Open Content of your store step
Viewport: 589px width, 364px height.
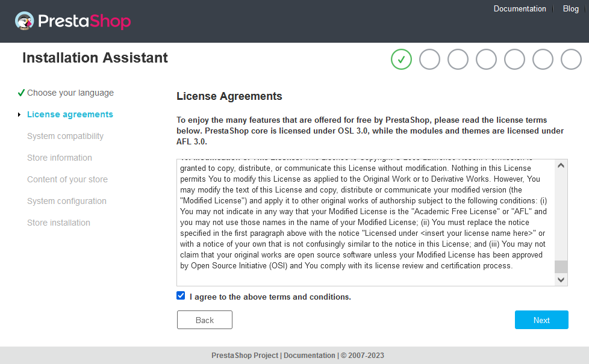click(67, 179)
